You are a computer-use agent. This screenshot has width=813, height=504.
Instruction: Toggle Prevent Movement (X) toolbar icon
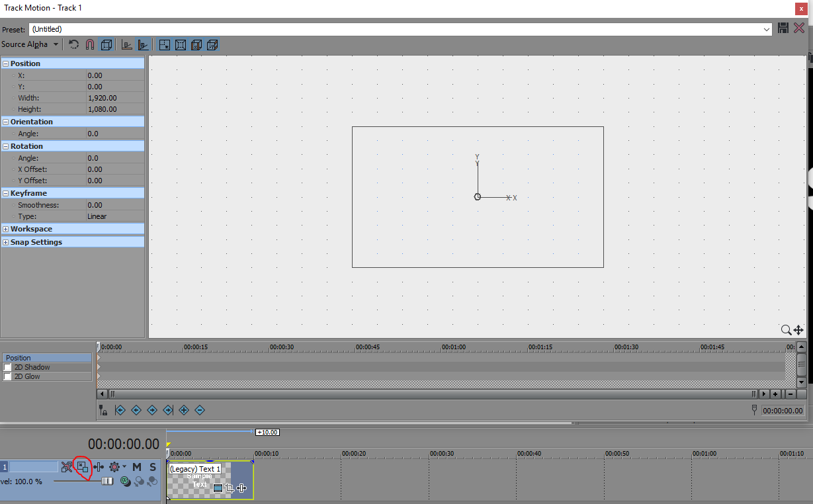click(127, 44)
